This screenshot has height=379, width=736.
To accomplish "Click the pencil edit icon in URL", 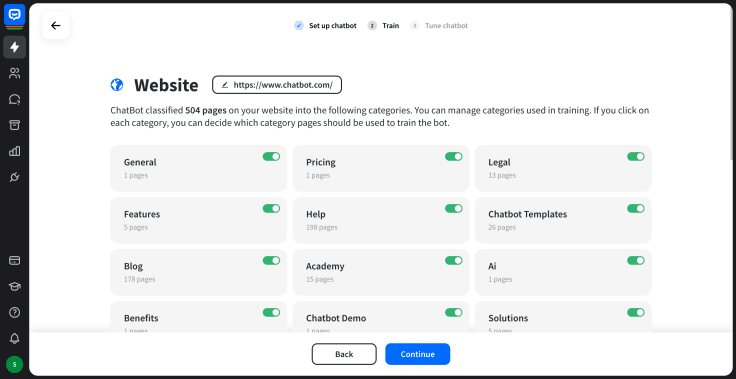I will (x=225, y=85).
